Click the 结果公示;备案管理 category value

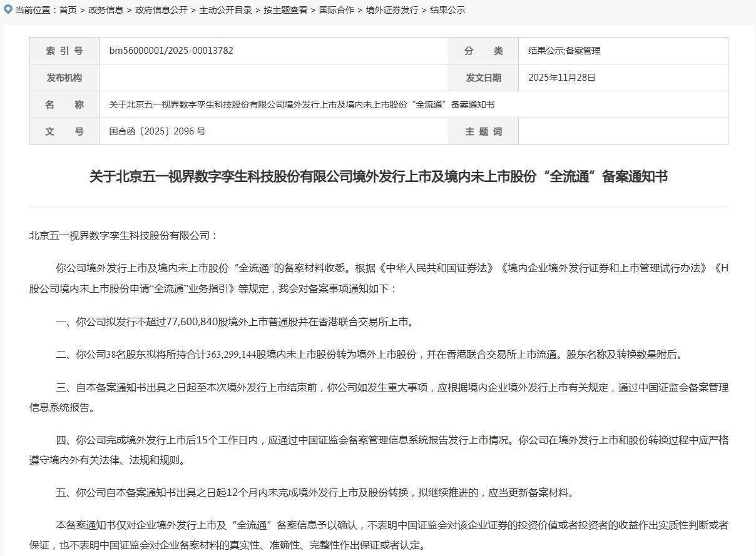pos(564,51)
